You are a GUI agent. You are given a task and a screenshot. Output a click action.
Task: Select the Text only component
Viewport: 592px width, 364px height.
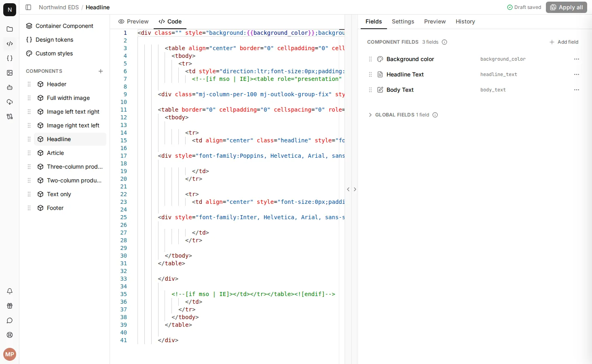[70, 194]
